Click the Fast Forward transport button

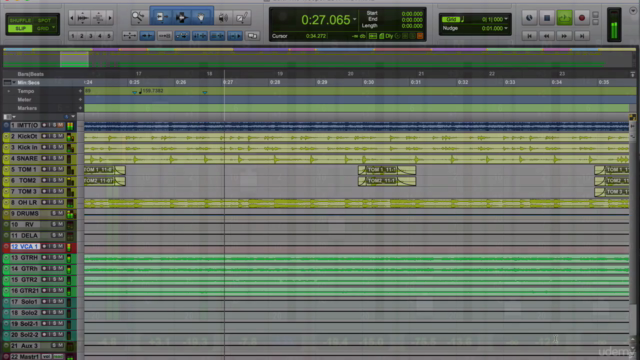564,36
